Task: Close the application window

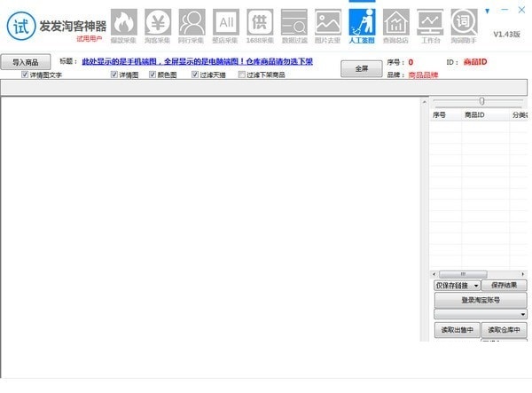Action: pyautogui.click(x=522, y=10)
